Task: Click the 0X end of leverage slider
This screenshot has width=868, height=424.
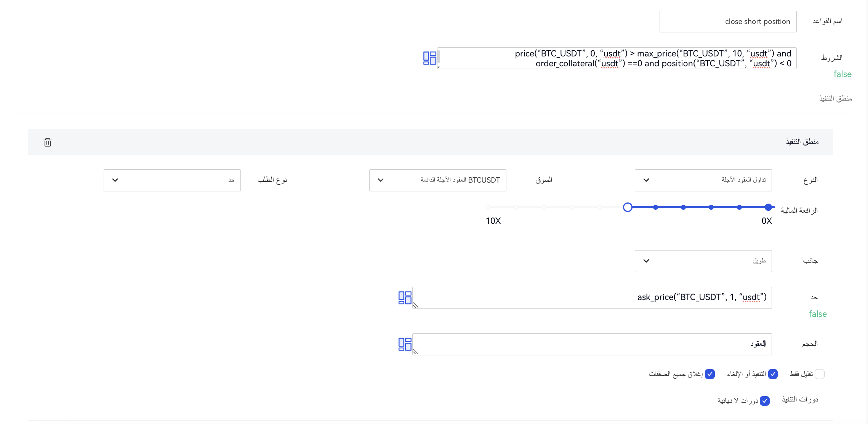Action: pyautogui.click(x=768, y=207)
